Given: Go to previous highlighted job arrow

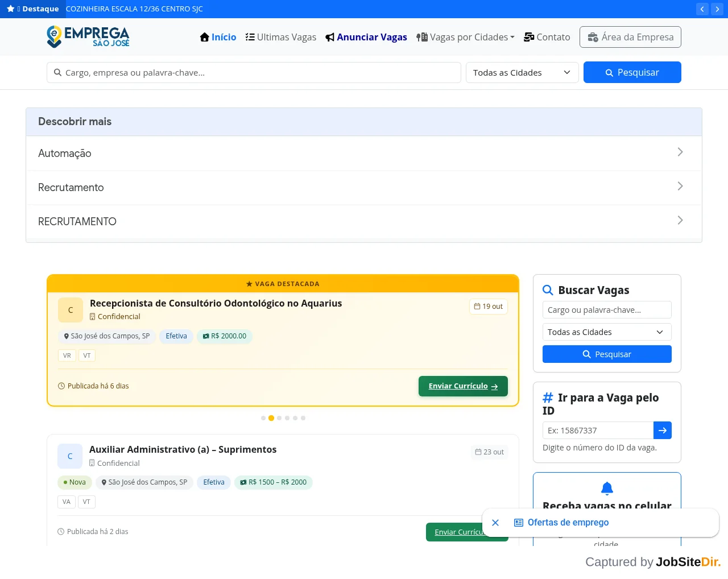Looking at the screenshot, I should (702, 9).
